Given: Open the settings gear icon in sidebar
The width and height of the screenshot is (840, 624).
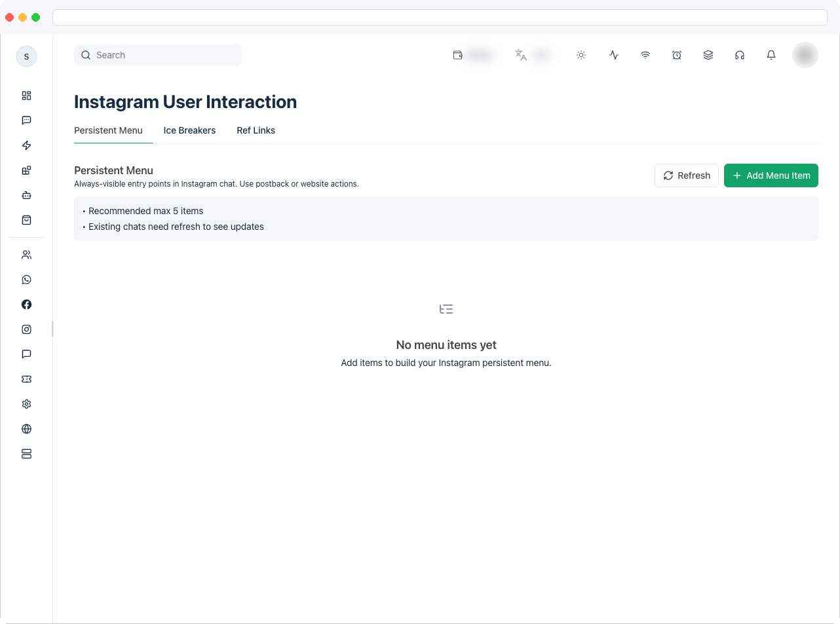Looking at the screenshot, I should coord(26,404).
